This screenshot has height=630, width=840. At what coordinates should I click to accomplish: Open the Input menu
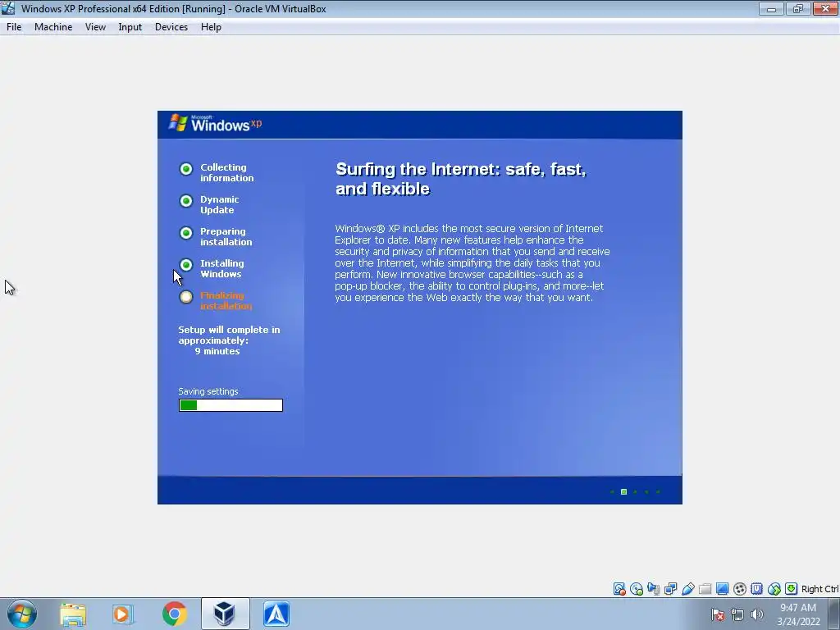130,27
